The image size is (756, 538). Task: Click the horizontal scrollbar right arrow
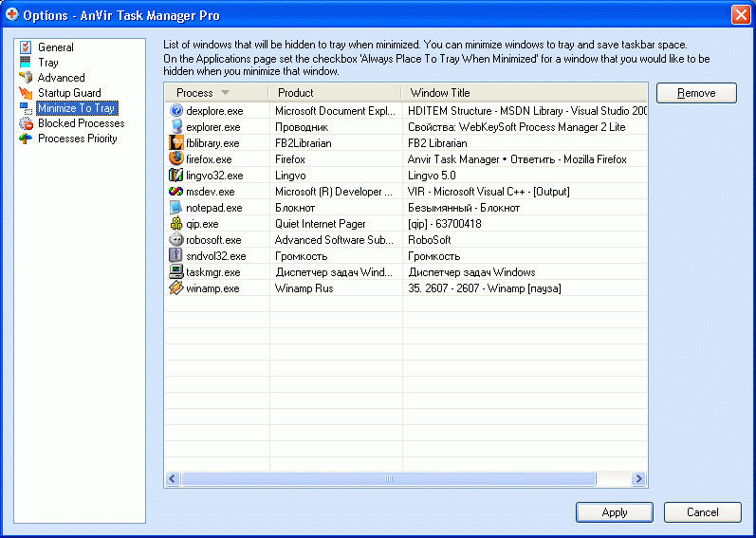638,479
